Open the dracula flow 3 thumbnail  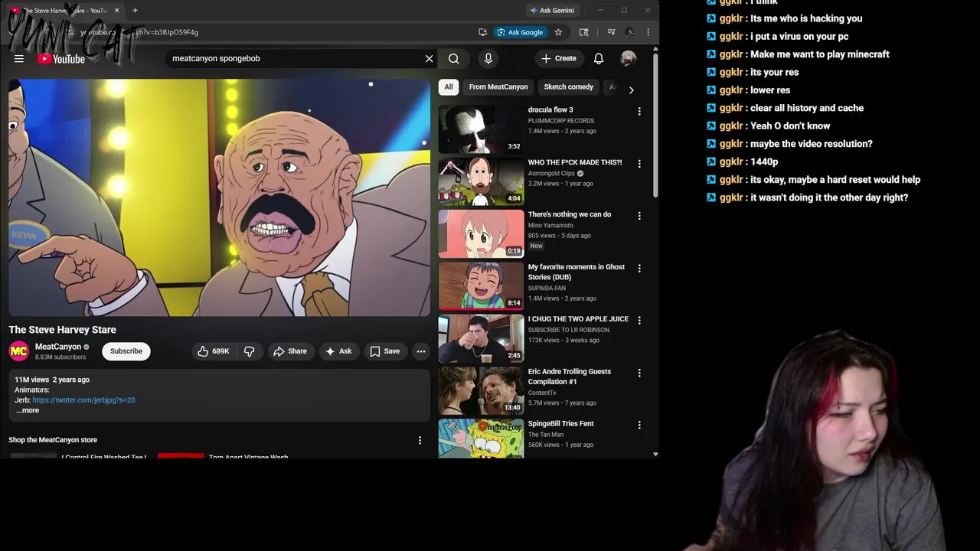[x=481, y=129]
